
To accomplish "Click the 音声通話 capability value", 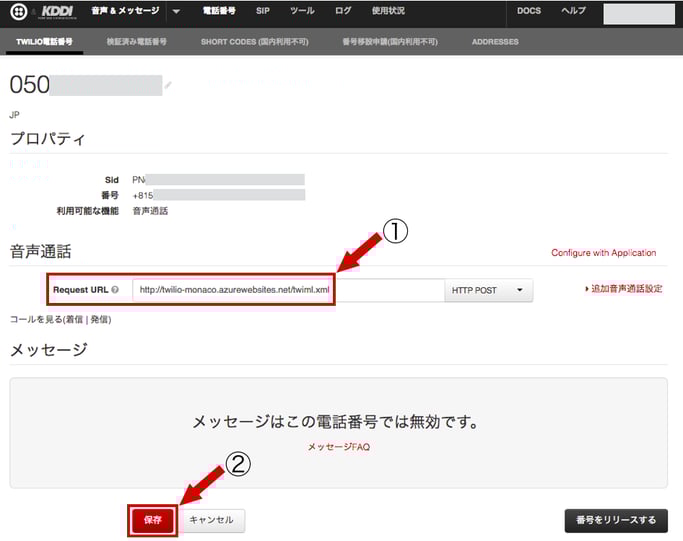I will (x=150, y=211).
